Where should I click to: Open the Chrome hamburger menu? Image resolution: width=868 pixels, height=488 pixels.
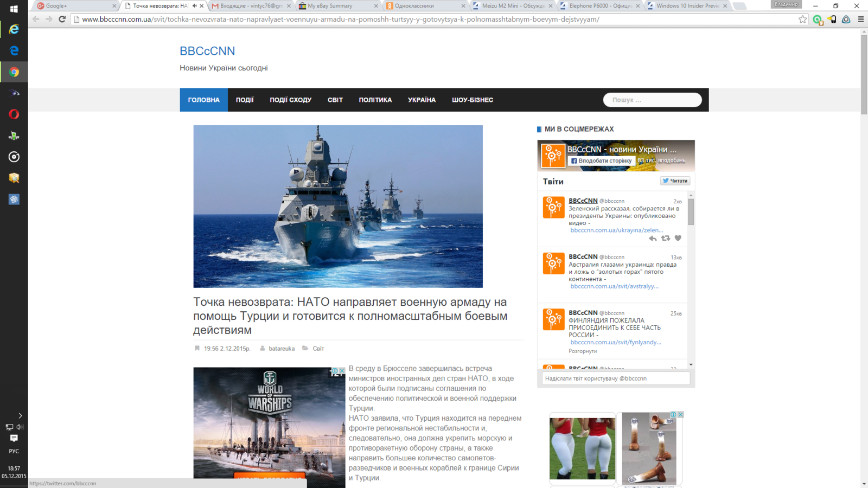[x=860, y=20]
